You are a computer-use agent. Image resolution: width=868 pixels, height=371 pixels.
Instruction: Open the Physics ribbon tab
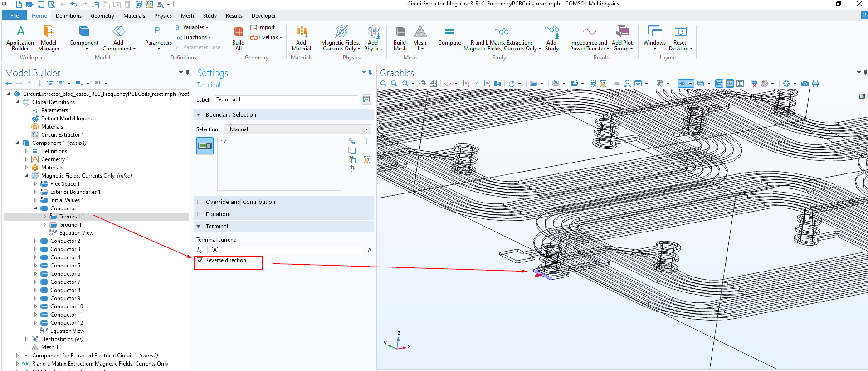[x=163, y=16]
